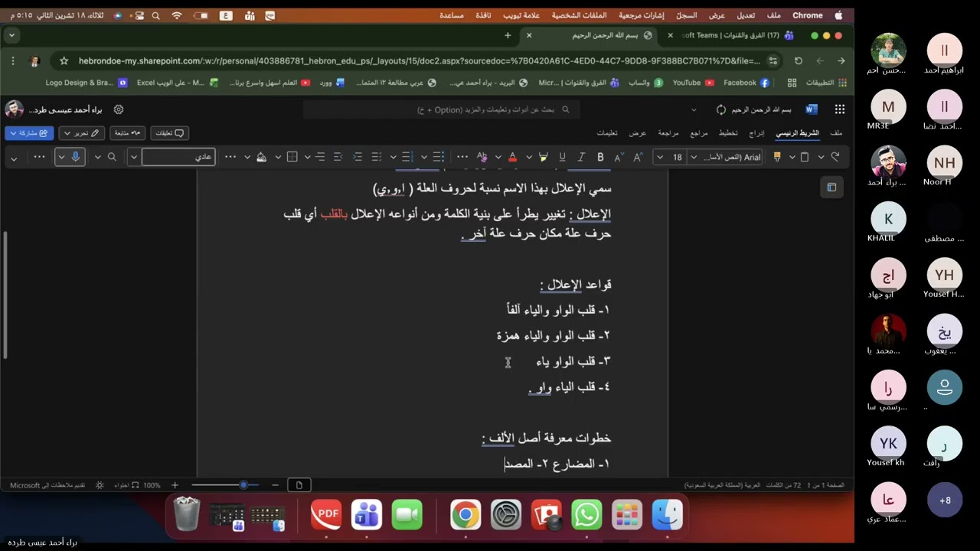Click the text alignment icon
Screen dimensions: 980x551
[x=320, y=157]
